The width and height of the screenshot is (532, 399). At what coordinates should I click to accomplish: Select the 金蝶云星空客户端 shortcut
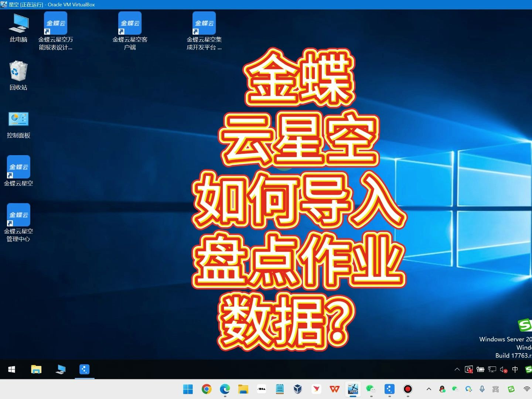[x=130, y=31]
